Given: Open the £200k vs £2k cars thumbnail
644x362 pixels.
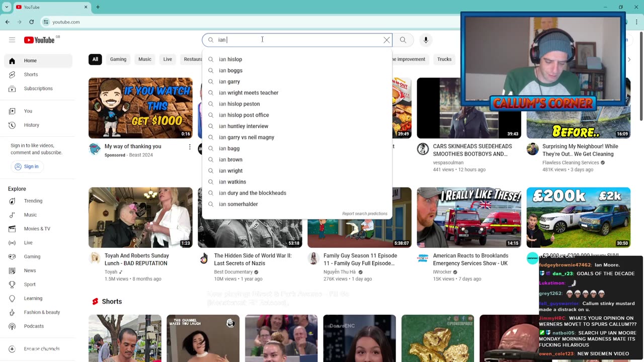Looking at the screenshot, I should pos(578,217).
